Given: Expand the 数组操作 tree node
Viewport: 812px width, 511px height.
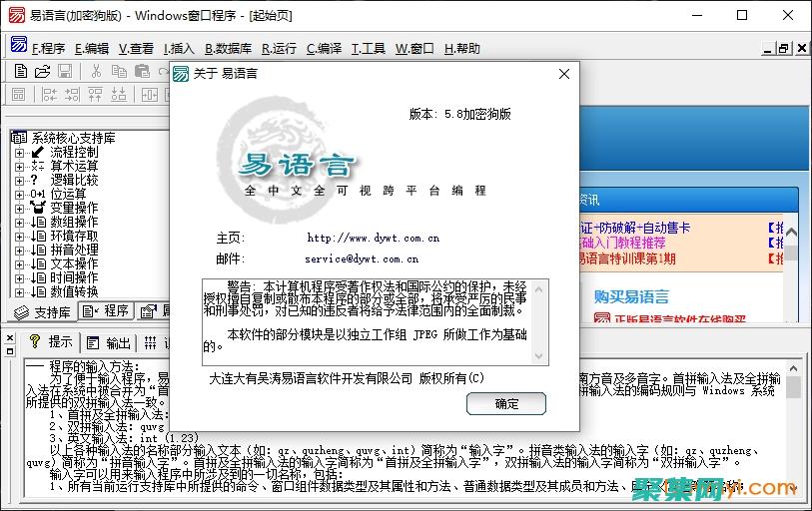Looking at the screenshot, I should pyautogui.click(x=19, y=223).
